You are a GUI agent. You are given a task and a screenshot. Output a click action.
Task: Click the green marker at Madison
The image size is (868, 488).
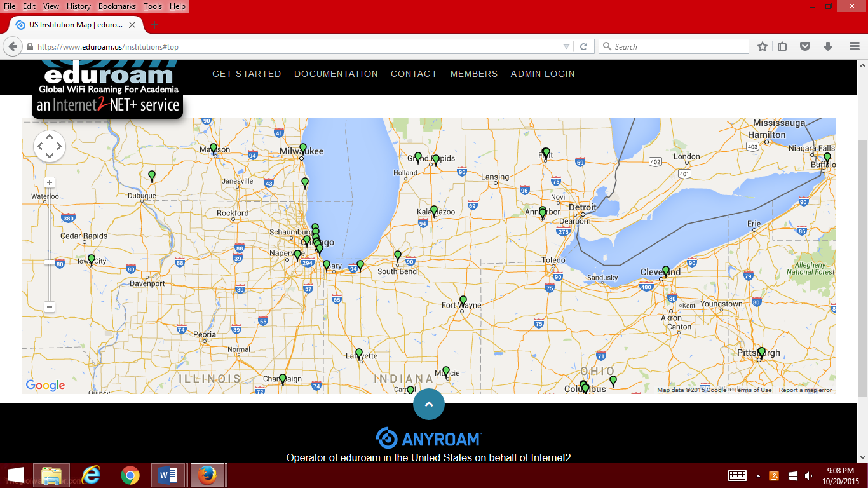pos(214,149)
